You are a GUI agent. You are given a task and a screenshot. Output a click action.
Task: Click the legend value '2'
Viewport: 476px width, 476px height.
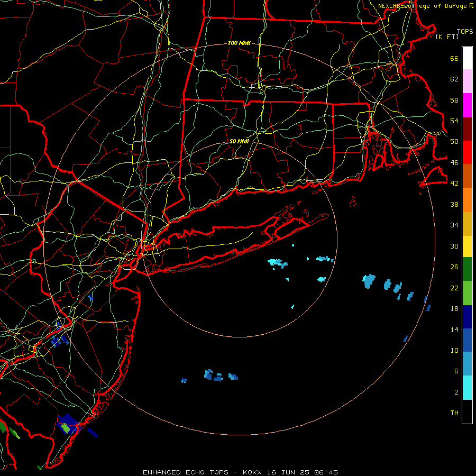456,392
